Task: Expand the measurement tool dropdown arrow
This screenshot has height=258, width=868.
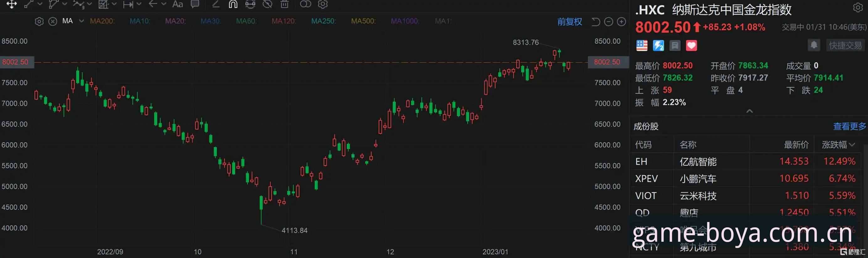Action: pos(139,4)
